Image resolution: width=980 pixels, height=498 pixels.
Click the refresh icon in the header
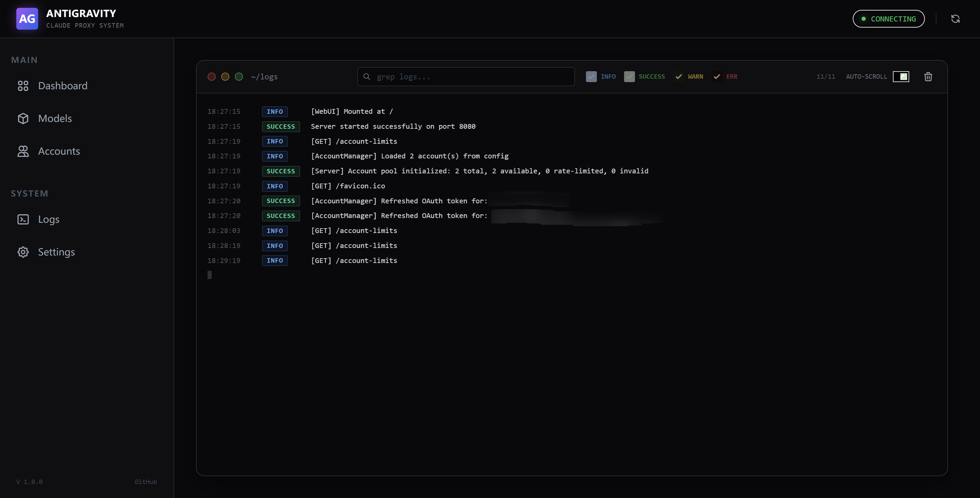955,19
